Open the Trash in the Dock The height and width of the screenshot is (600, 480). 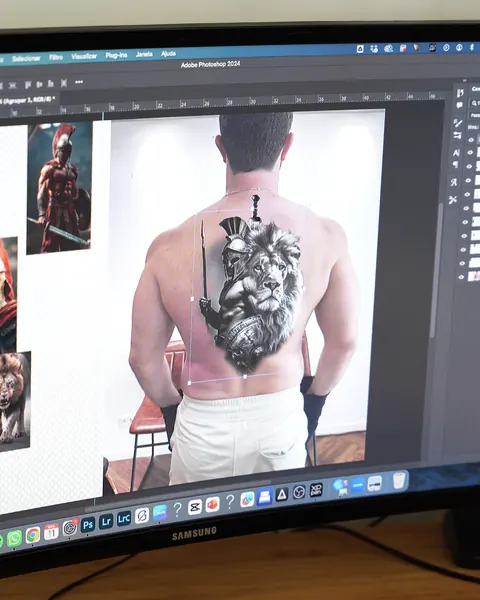point(398,480)
